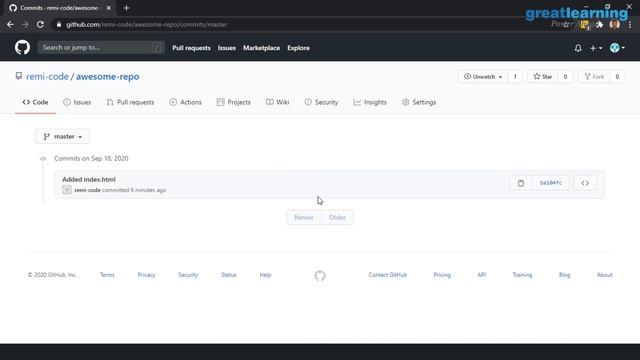Screen dimensions: 640x360
Task: Open the About footer link
Action: [604, 275]
